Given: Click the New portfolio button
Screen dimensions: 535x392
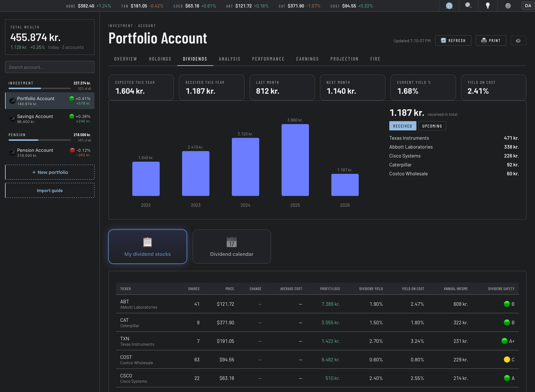Looking at the screenshot, I should pos(50,172).
